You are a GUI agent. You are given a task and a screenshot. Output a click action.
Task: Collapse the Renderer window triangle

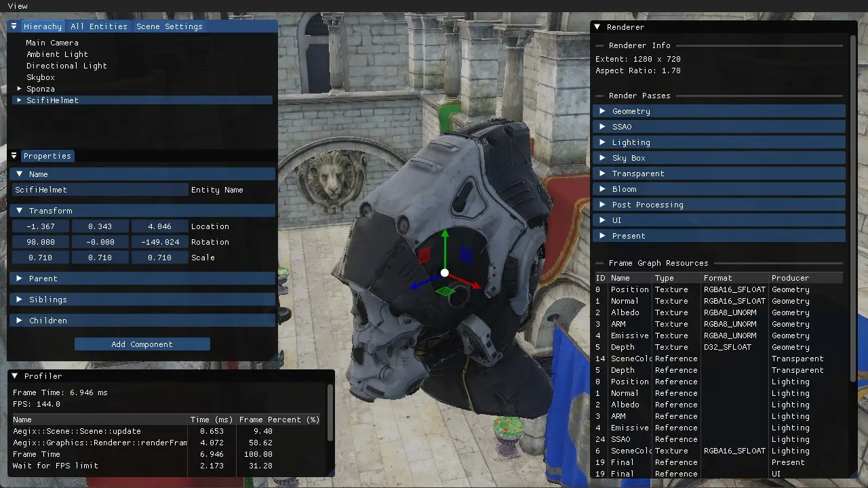[597, 27]
